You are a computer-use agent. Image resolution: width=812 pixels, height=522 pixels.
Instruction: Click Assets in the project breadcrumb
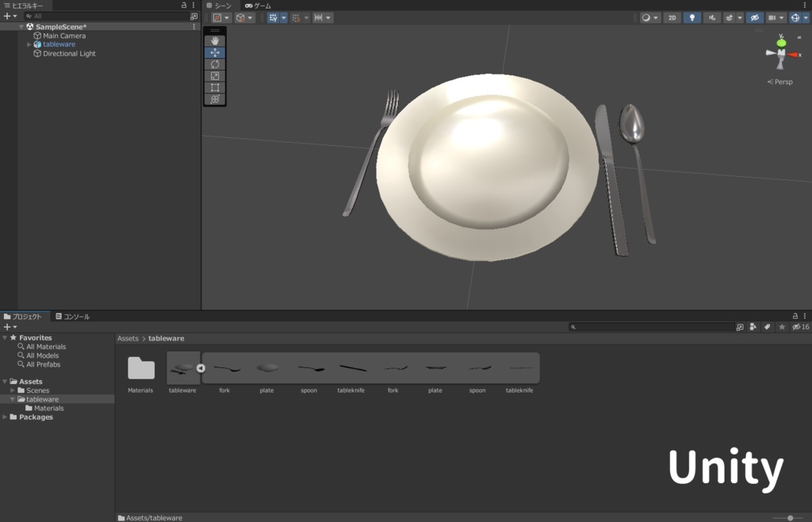(x=126, y=338)
